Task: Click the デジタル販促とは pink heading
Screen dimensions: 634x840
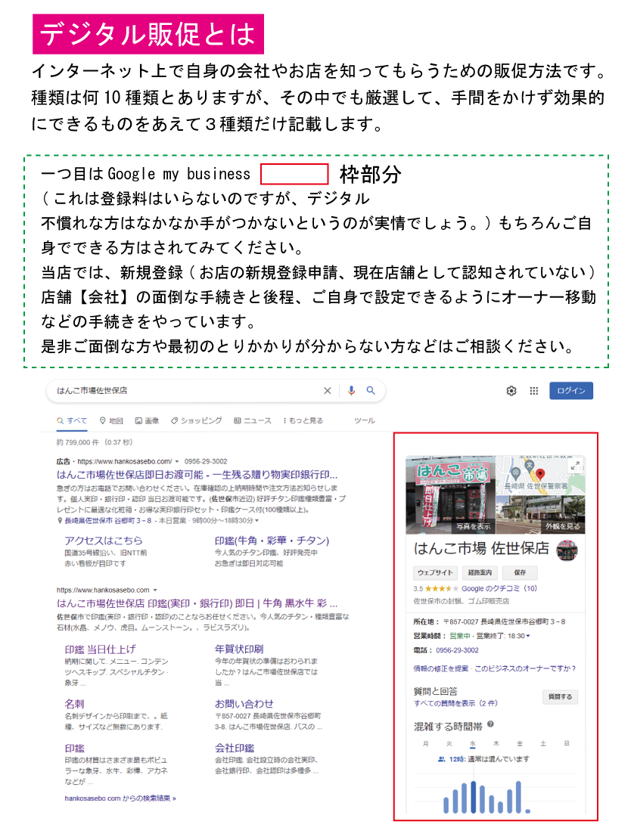Action: coord(148,34)
